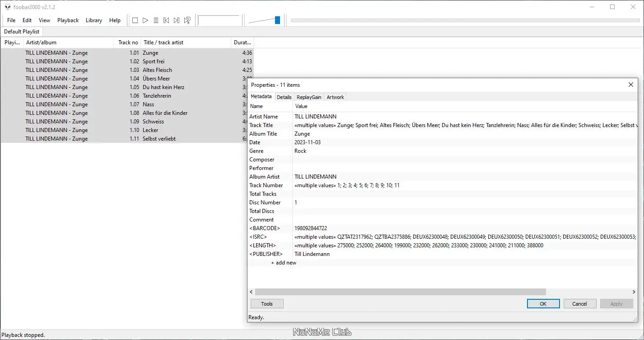Click the random playback icon
The image size is (644, 340).
tap(187, 20)
